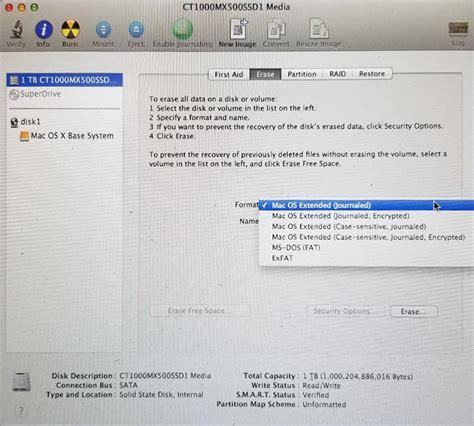Viewport: 474px width, 426px height.
Task: Click the Verify microscope icon
Action: (16, 29)
